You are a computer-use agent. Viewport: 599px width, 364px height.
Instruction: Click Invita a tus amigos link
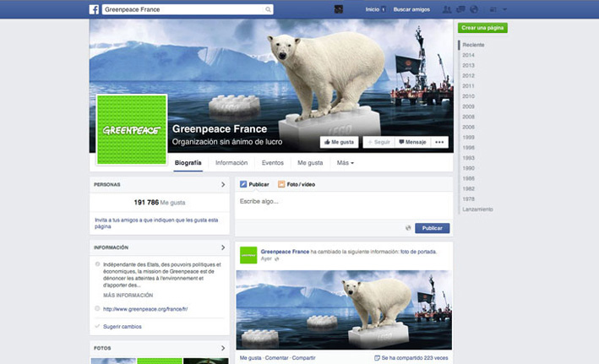(x=156, y=223)
